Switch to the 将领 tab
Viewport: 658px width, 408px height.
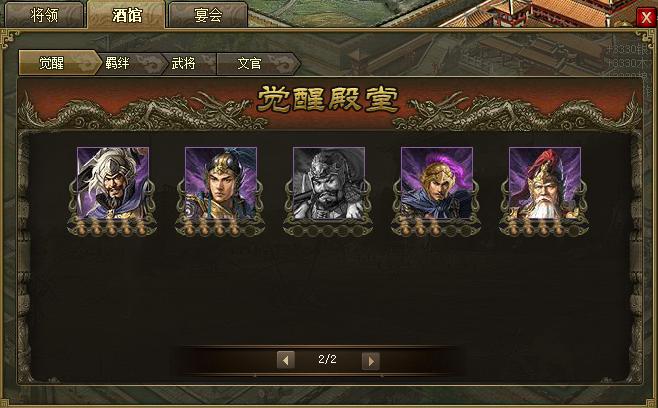(44, 15)
